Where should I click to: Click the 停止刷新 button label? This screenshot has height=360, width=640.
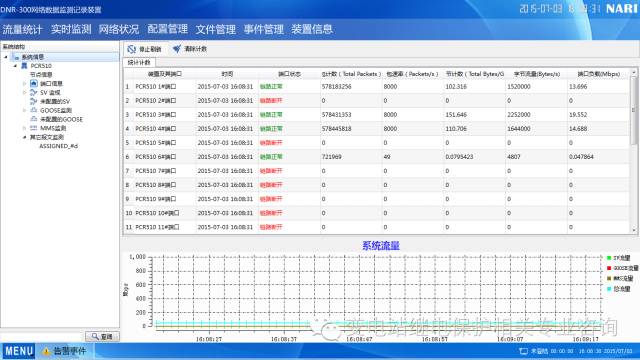[150, 49]
